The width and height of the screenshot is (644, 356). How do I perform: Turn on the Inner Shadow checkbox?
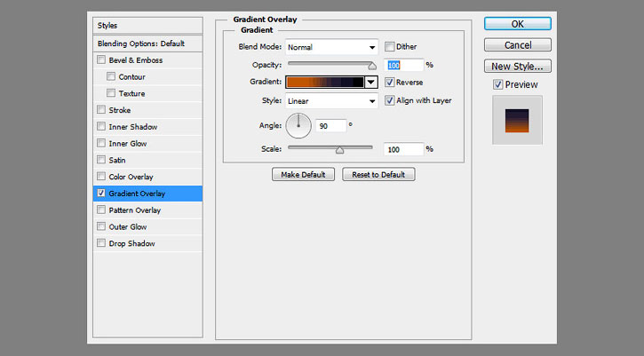pyautogui.click(x=101, y=126)
